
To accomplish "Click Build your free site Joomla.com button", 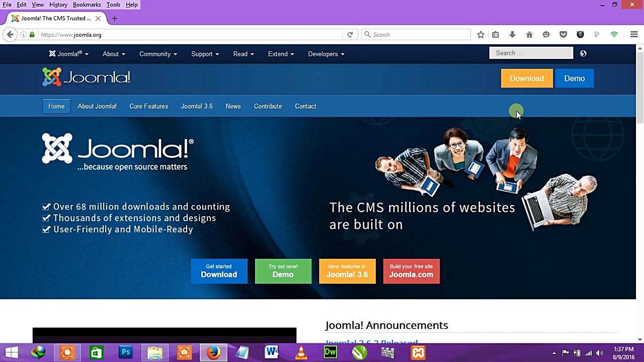I will (412, 271).
